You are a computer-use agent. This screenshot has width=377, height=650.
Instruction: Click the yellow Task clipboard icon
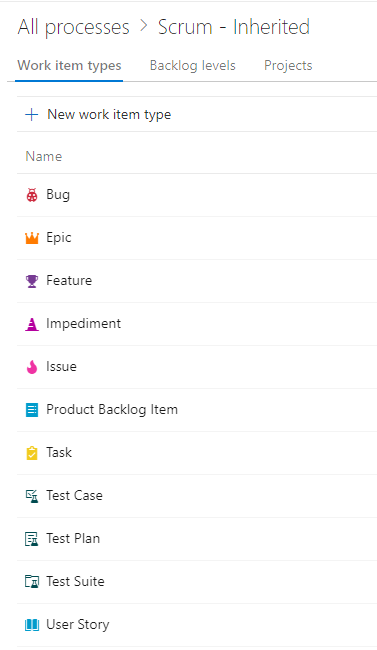pyautogui.click(x=32, y=453)
